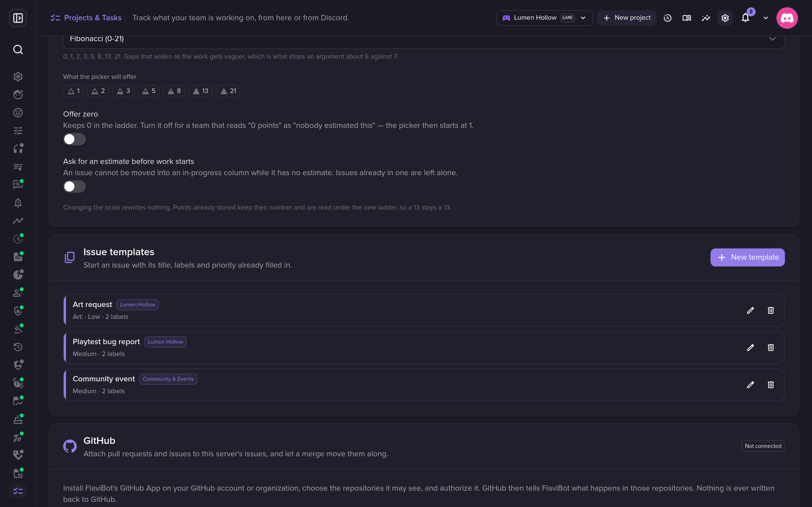Click the Discord avatar icon
The height and width of the screenshot is (507, 812).
coord(787,18)
